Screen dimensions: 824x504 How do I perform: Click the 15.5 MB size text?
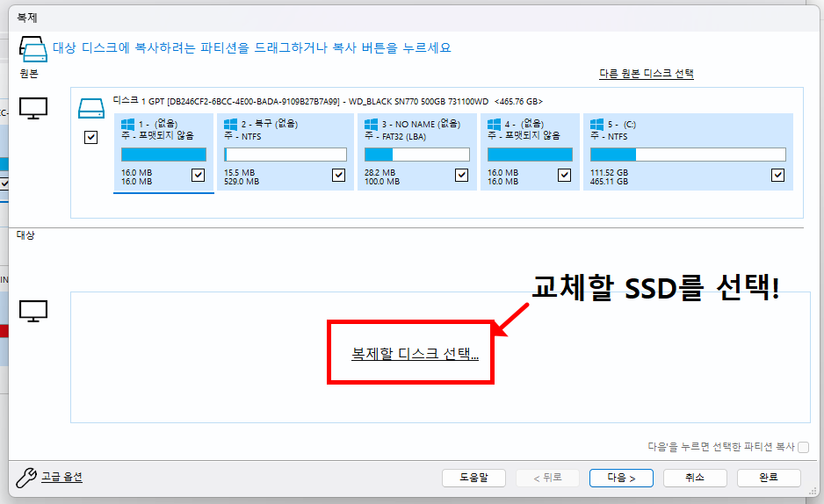tap(239, 173)
